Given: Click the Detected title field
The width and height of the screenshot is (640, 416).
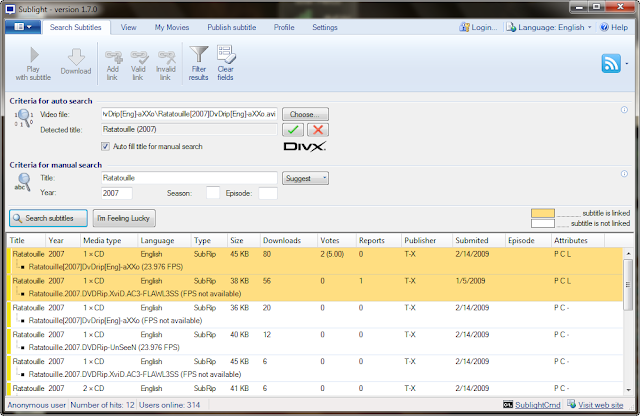Looking at the screenshot, I should [189, 129].
